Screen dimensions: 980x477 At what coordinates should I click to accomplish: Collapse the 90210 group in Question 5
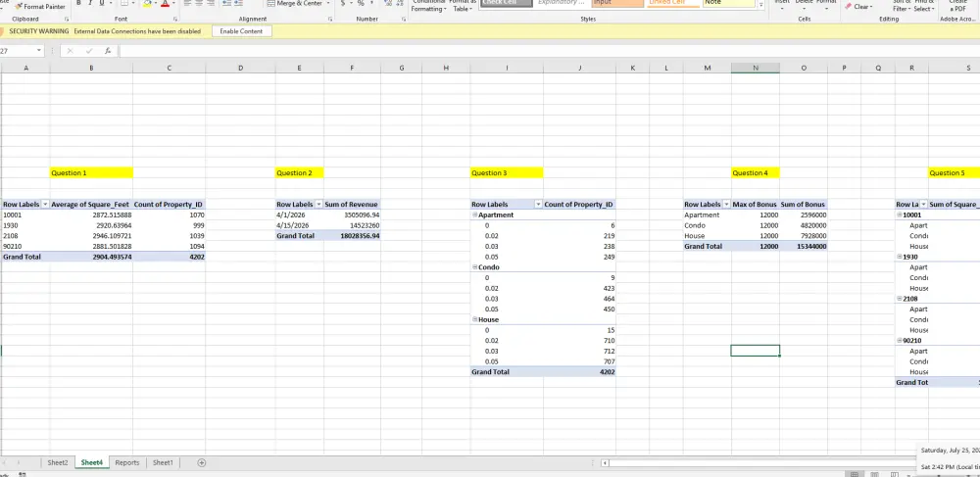pos(900,341)
